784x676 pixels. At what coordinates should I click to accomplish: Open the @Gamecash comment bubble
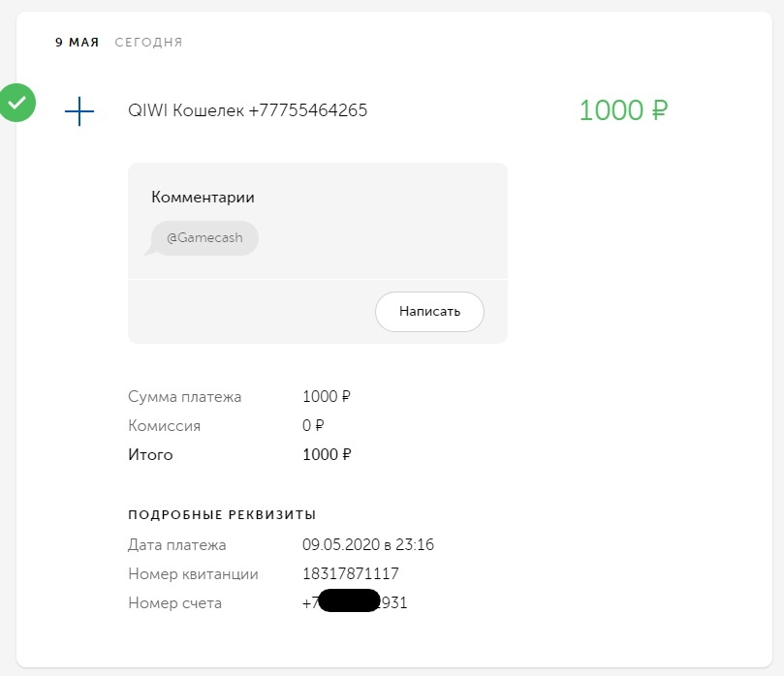click(x=204, y=238)
